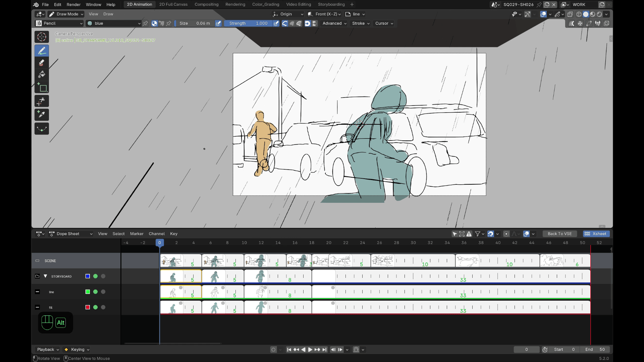Image resolution: width=644 pixels, height=362 pixels.
Task: Click the pin icon next to blue material
Action: coord(145,23)
